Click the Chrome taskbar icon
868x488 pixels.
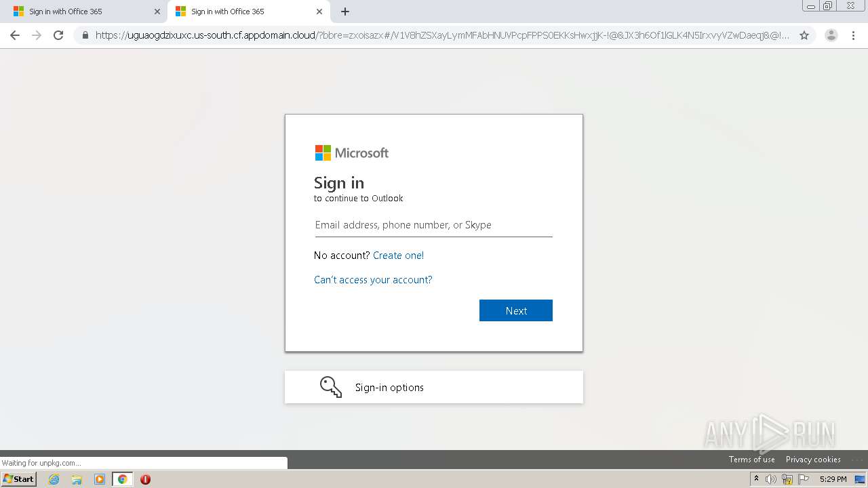122,479
